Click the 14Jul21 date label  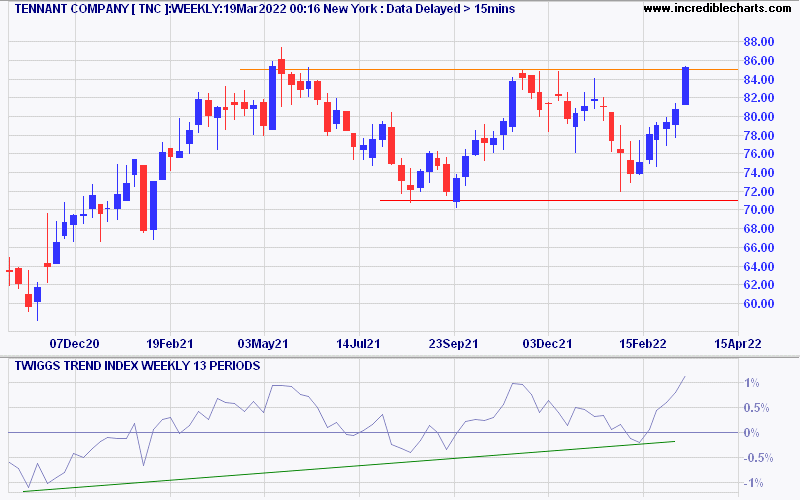tap(358, 344)
